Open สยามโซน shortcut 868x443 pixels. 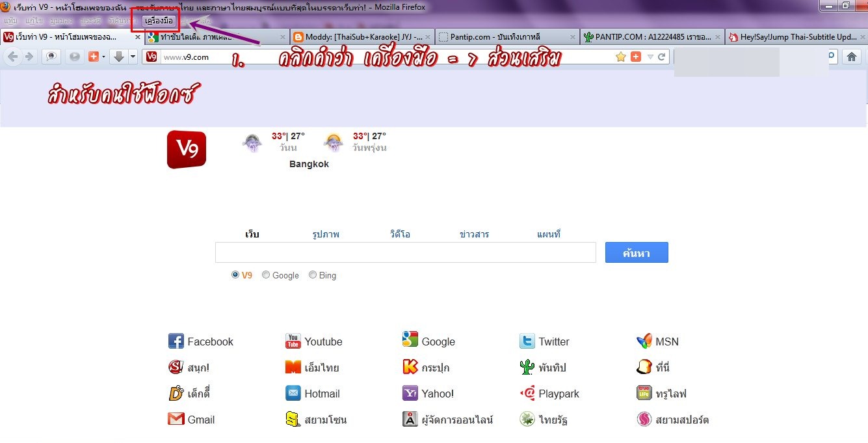[315, 420]
